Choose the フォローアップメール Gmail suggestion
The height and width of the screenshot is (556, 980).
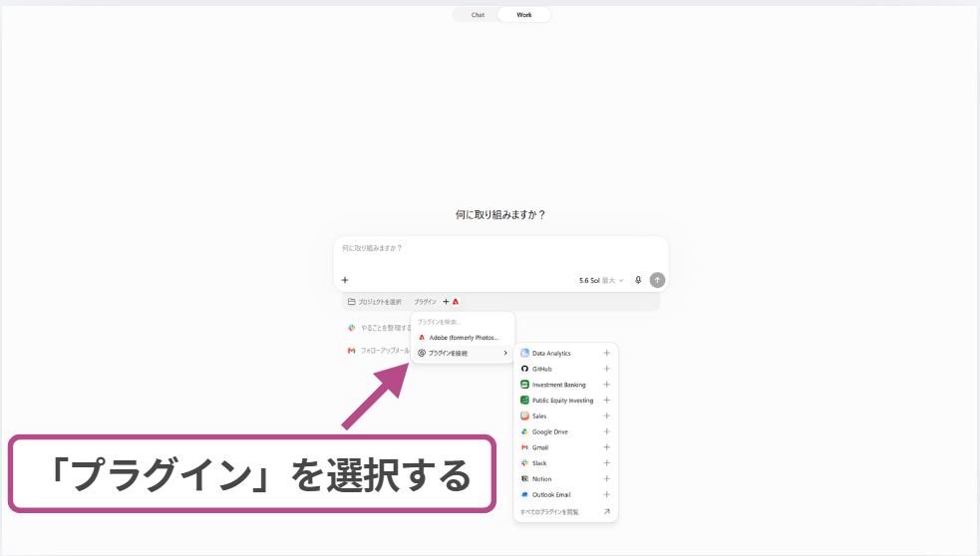(x=378, y=351)
